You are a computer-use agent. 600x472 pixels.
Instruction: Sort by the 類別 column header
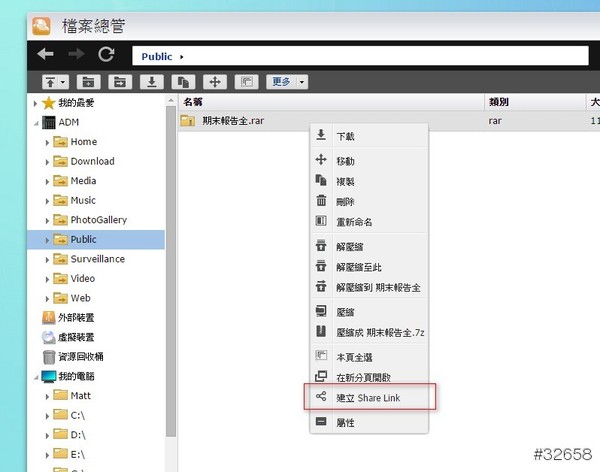click(x=535, y=102)
